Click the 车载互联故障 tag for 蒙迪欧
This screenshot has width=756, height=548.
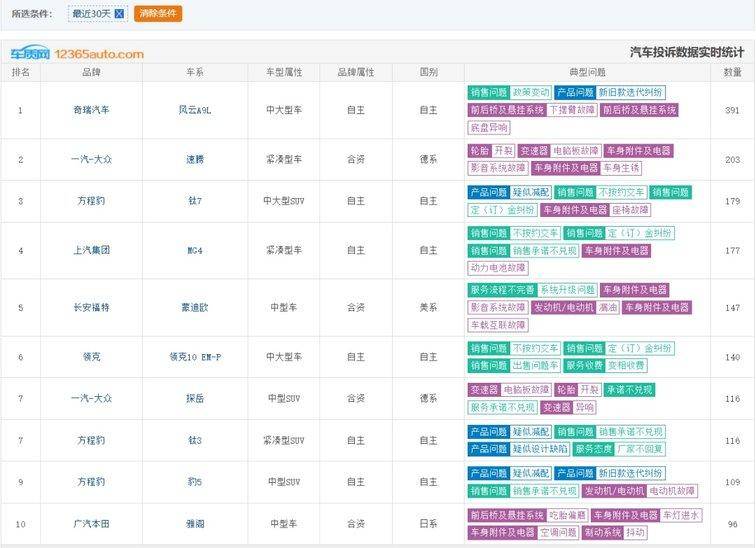point(497,325)
